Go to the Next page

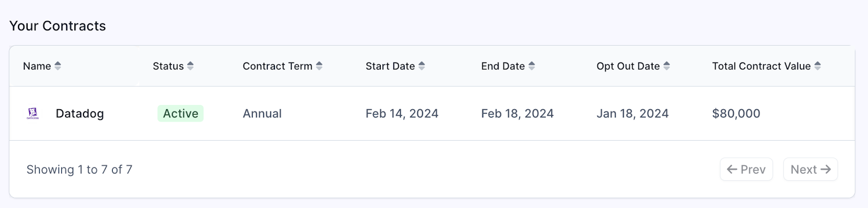tap(810, 169)
